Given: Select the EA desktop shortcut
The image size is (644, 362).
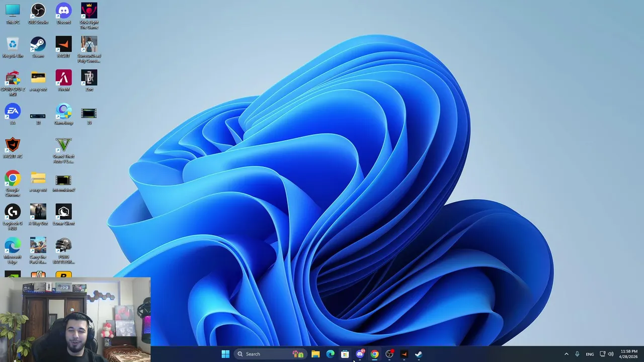Looking at the screenshot, I should [x=13, y=115].
